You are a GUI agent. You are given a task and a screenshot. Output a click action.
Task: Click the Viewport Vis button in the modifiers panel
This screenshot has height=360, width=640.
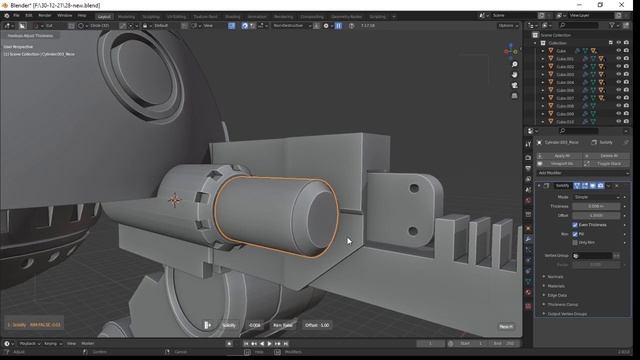click(559, 164)
